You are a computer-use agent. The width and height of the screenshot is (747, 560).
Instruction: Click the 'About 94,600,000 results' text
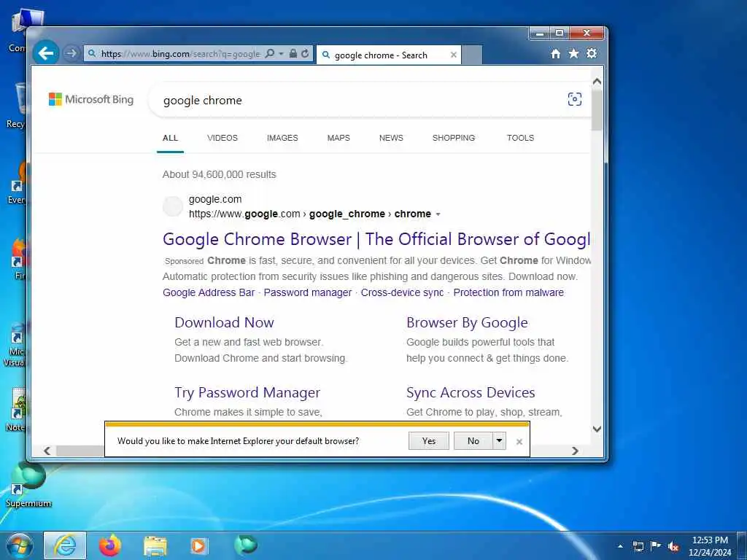click(219, 175)
